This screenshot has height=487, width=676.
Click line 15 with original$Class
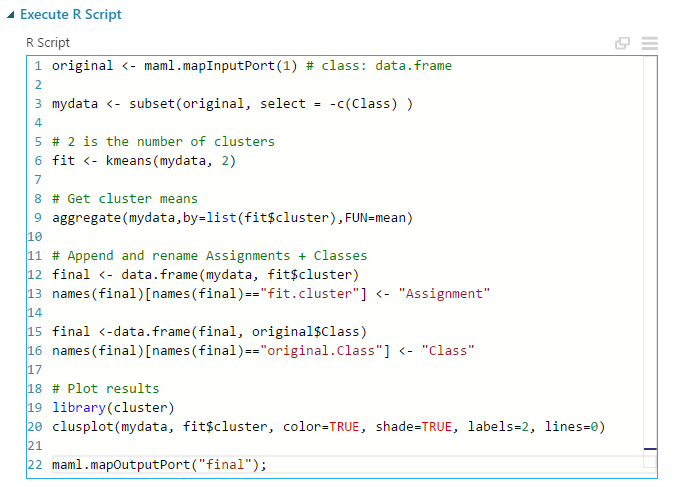click(x=210, y=331)
